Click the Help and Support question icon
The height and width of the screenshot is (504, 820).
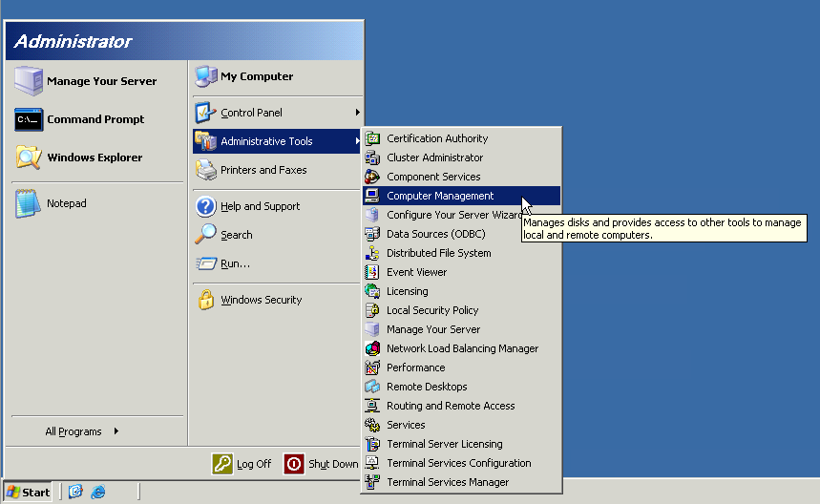tap(206, 206)
